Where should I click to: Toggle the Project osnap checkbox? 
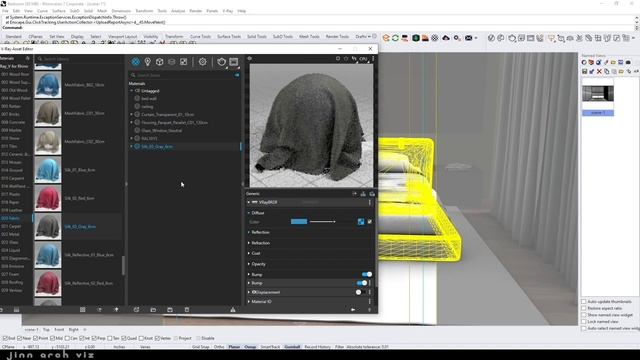point(176,338)
